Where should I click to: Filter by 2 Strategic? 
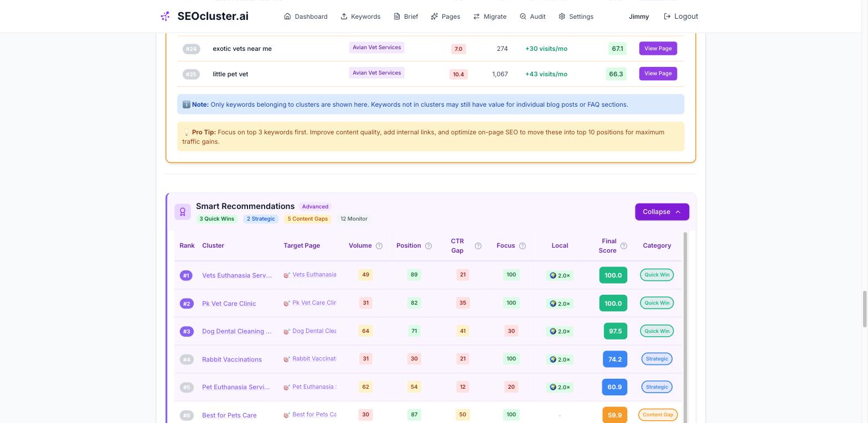[x=261, y=219]
